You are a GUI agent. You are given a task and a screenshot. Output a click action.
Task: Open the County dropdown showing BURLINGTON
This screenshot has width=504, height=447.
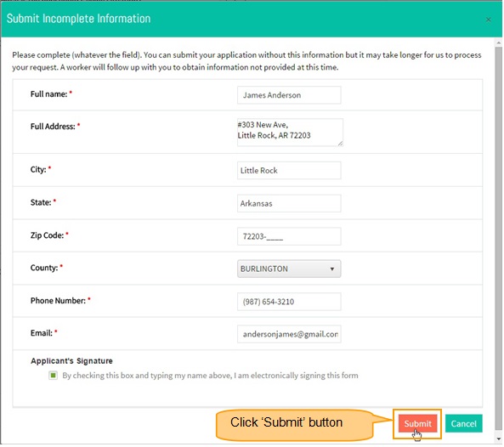click(289, 269)
